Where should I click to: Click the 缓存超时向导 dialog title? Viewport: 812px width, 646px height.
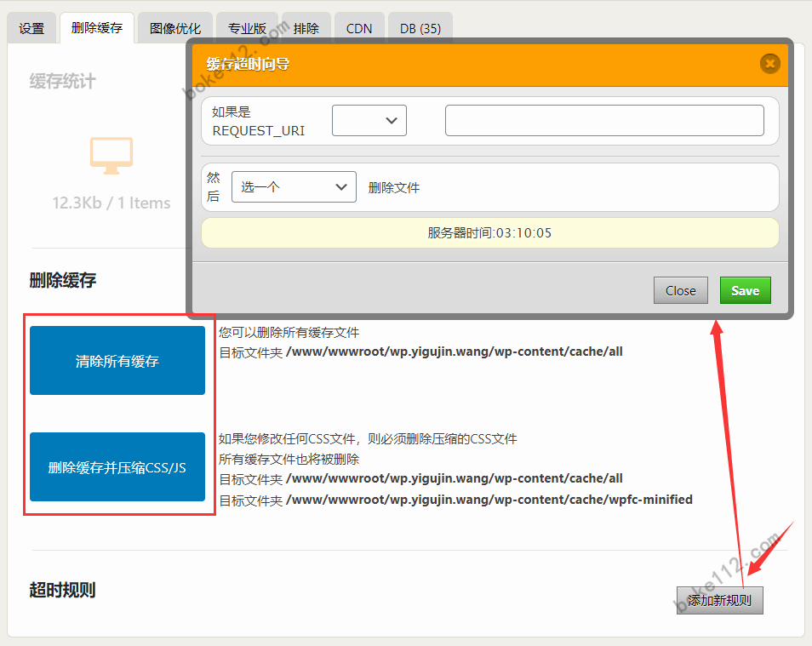tap(248, 64)
